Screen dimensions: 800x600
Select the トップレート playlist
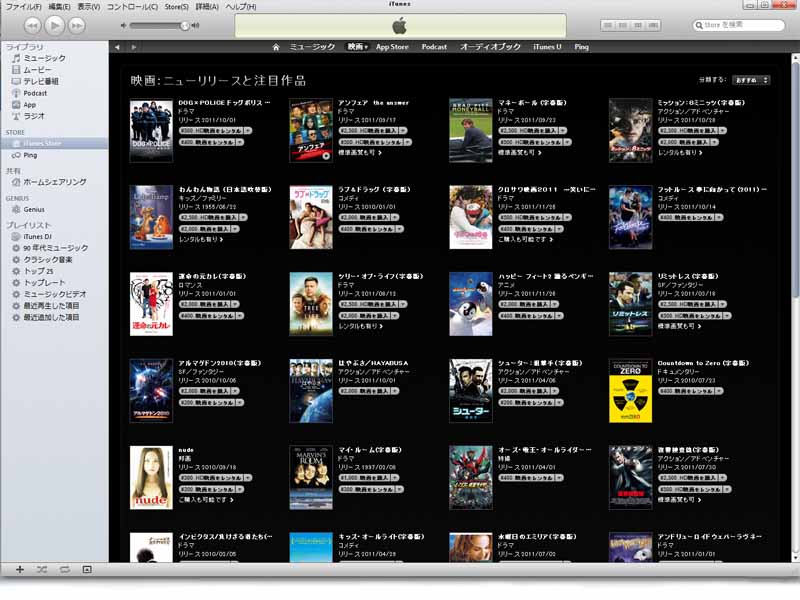coord(44,283)
